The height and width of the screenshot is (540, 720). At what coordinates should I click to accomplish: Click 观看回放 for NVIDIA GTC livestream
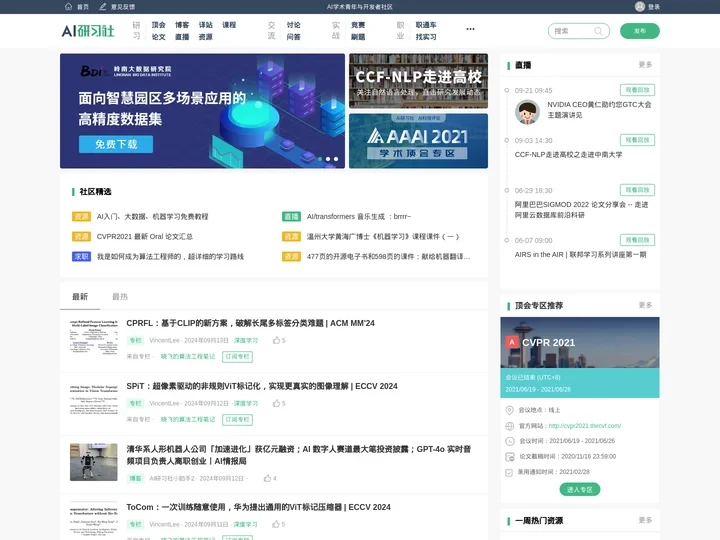(637, 90)
